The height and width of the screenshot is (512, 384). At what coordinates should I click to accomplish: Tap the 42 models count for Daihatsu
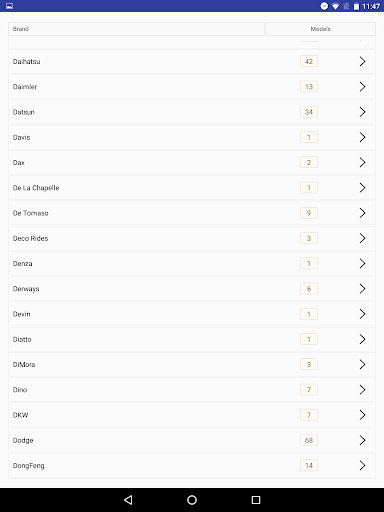pyautogui.click(x=309, y=61)
